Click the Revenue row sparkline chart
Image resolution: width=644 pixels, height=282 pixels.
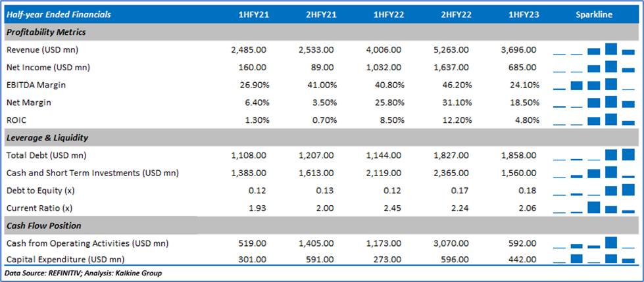pyautogui.click(x=594, y=50)
